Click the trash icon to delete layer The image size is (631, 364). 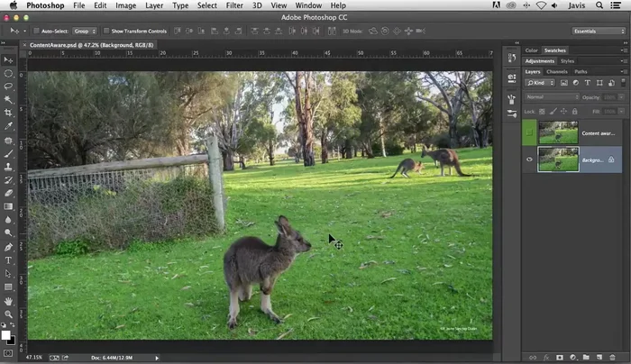coord(612,357)
